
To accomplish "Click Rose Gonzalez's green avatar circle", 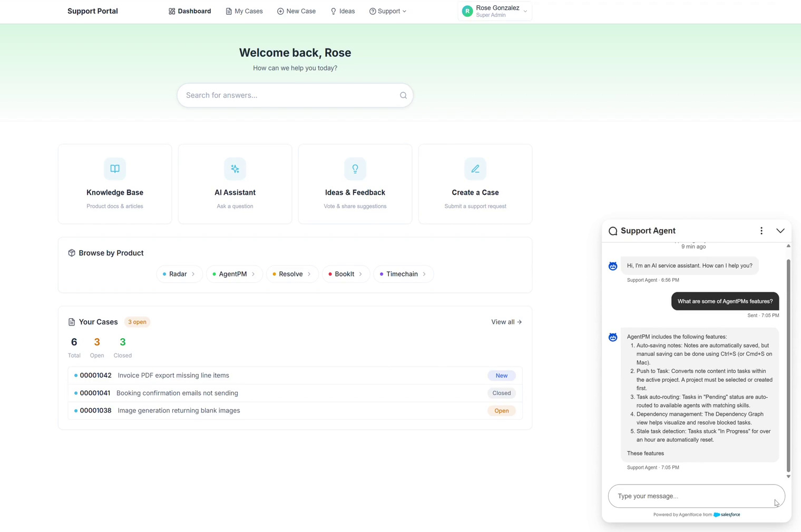I will point(467,11).
